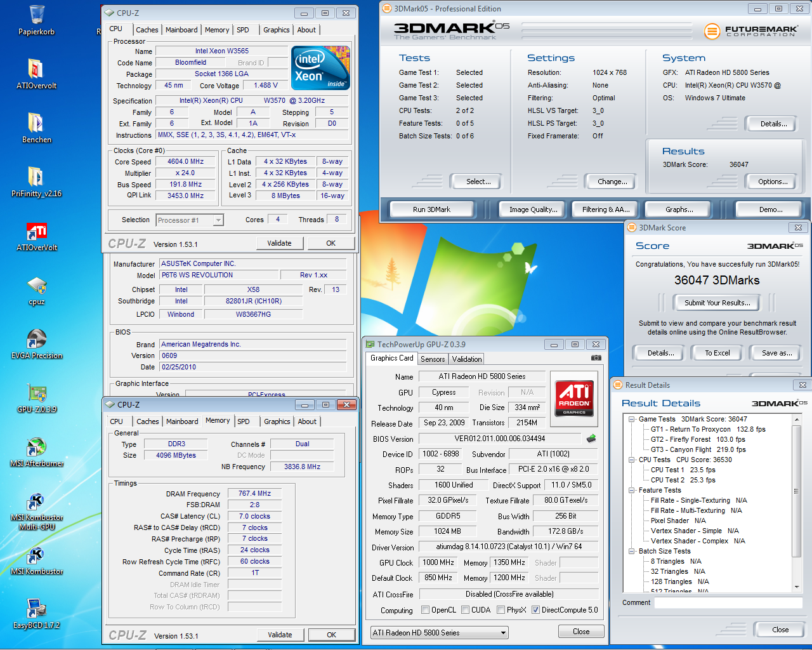This screenshot has height=650, width=812.
Task: Select 'GT3 - Canyon Flight' result row
Action: coord(698,449)
